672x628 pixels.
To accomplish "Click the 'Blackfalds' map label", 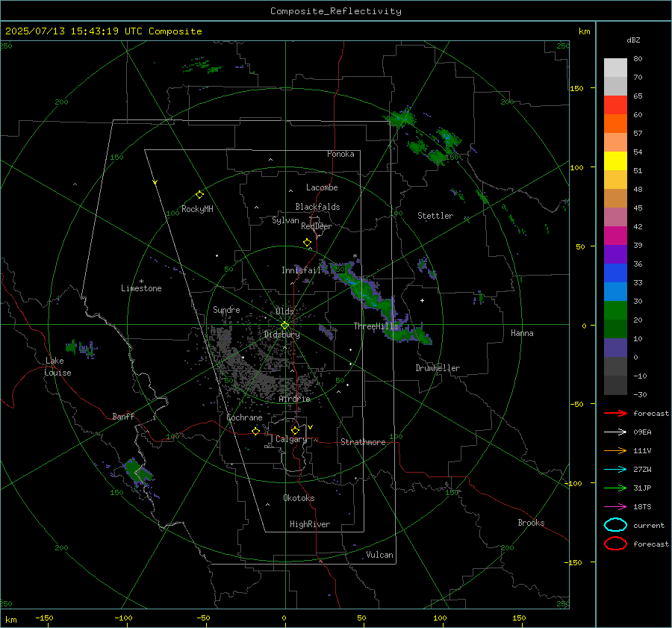I will tap(317, 207).
